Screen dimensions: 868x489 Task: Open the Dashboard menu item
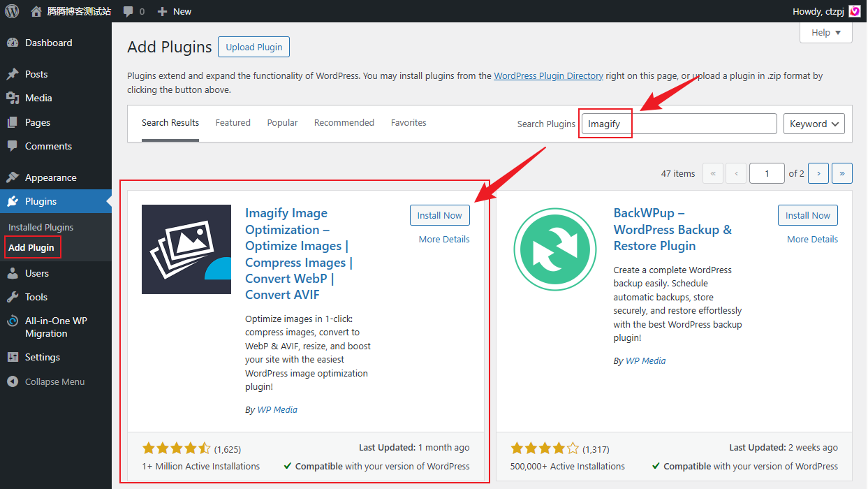[48, 43]
